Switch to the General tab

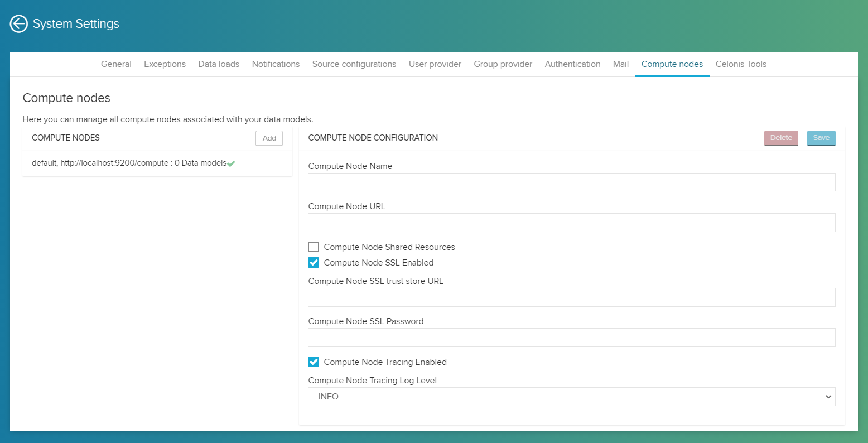116,64
